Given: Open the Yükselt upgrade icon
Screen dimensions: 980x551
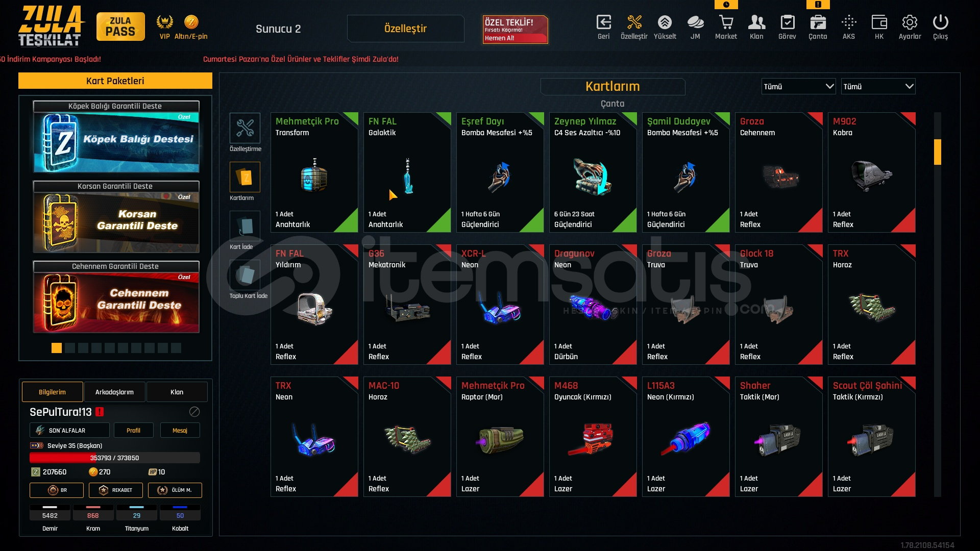Looking at the screenshot, I should click(x=665, y=22).
